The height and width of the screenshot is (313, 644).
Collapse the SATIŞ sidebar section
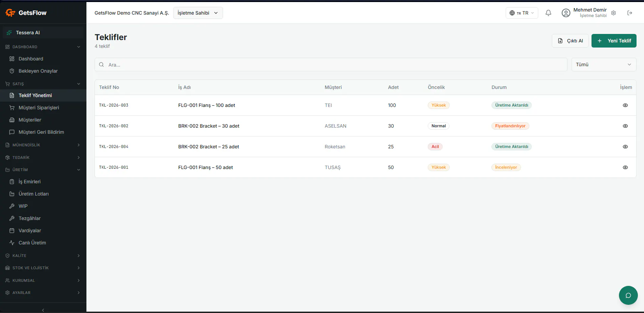[x=43, y=84]
